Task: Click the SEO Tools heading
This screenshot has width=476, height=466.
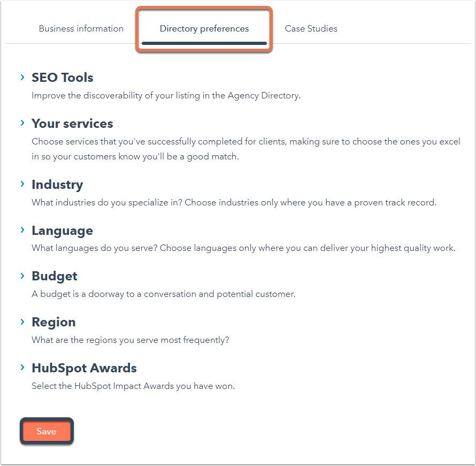Action: (x=63, y=78)
